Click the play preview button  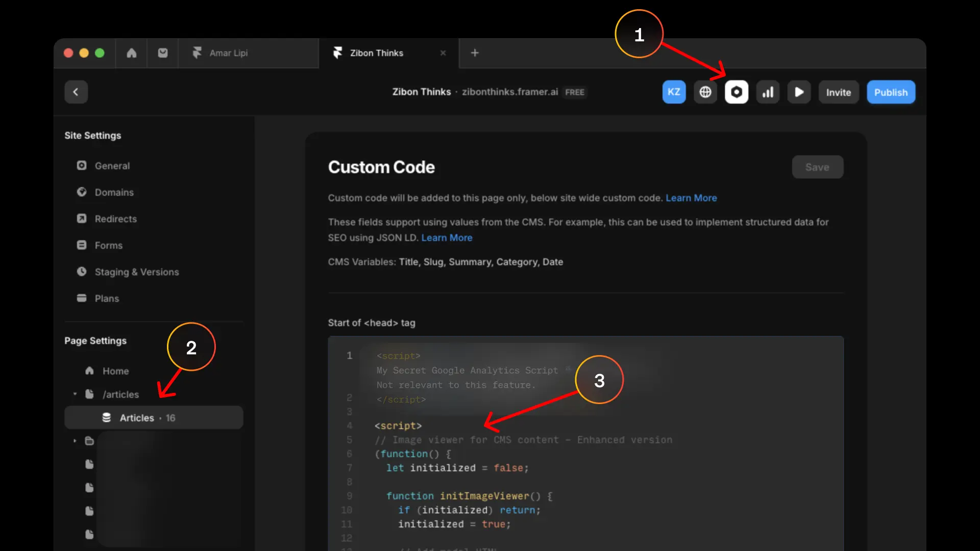click(x=799, y=92)
